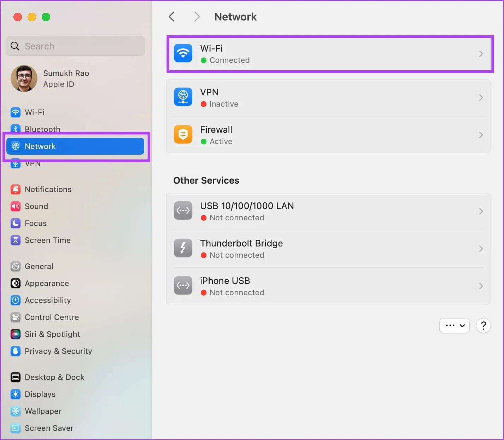Expand the Wi-Fi Connected row chevron
The width and height of the screenshot is (504, 440).
(481, 54)
